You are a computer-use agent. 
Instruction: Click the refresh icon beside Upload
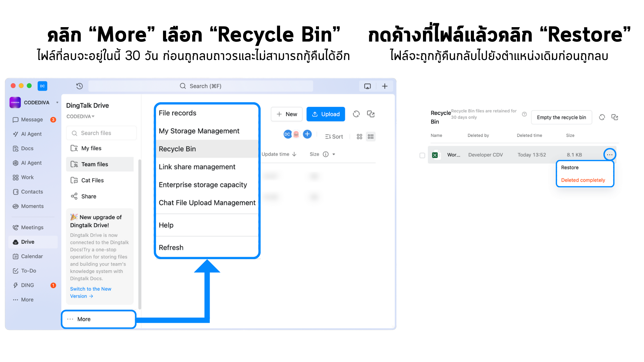pyautogui.click(x=356, y=114)
